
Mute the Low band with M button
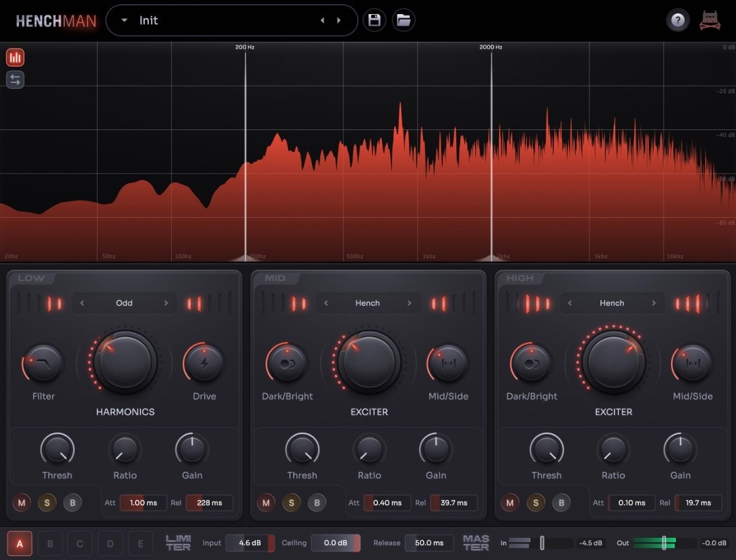(21, 503)
